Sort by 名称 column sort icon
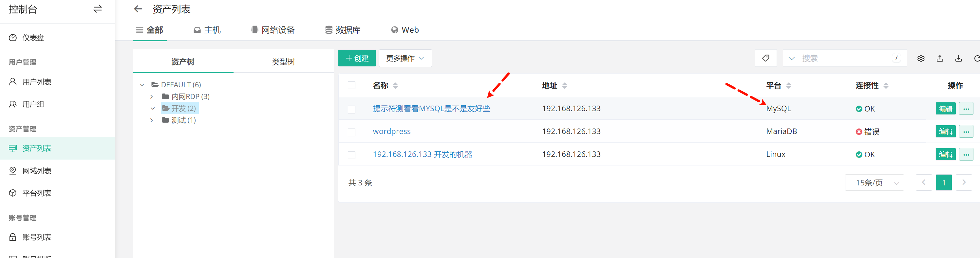Image resolution: width=980 pixels, height=258 pixels. pos(395,85)
